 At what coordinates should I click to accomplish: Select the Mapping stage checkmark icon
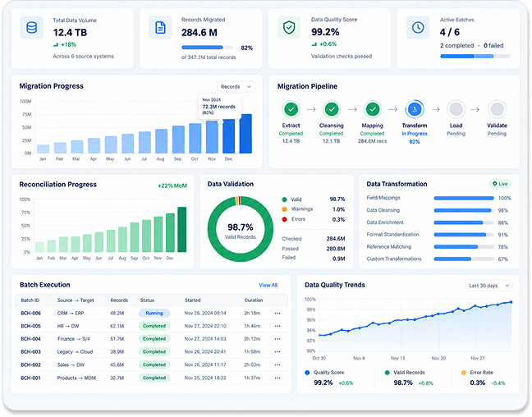[373, 109]
